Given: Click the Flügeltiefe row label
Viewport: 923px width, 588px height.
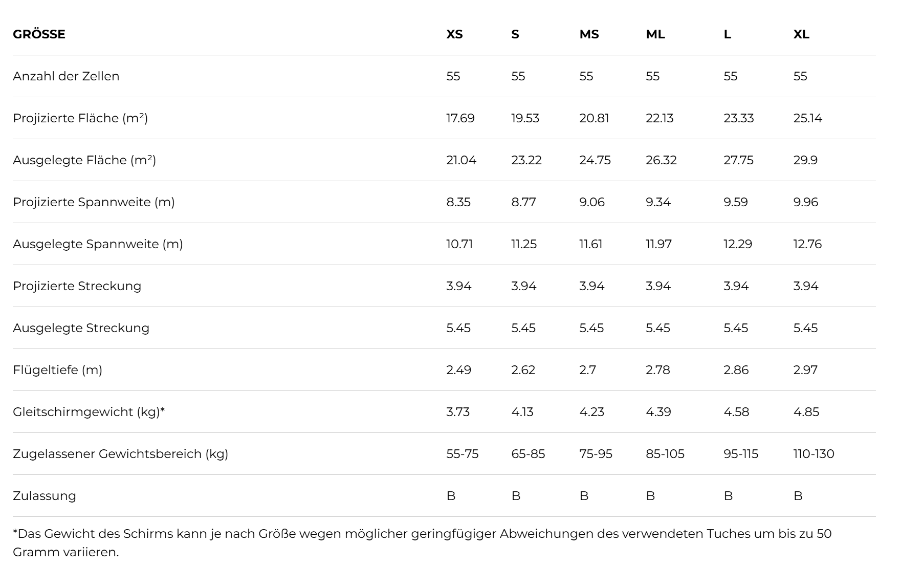Looking at the screenshot, I should (57, 370).
